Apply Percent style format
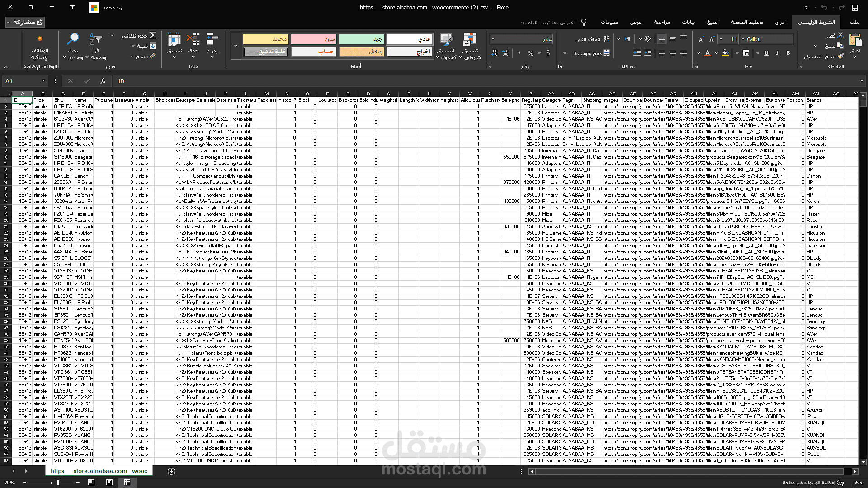Viewport: 868px width, 488px height. click(x=531, y=53)
